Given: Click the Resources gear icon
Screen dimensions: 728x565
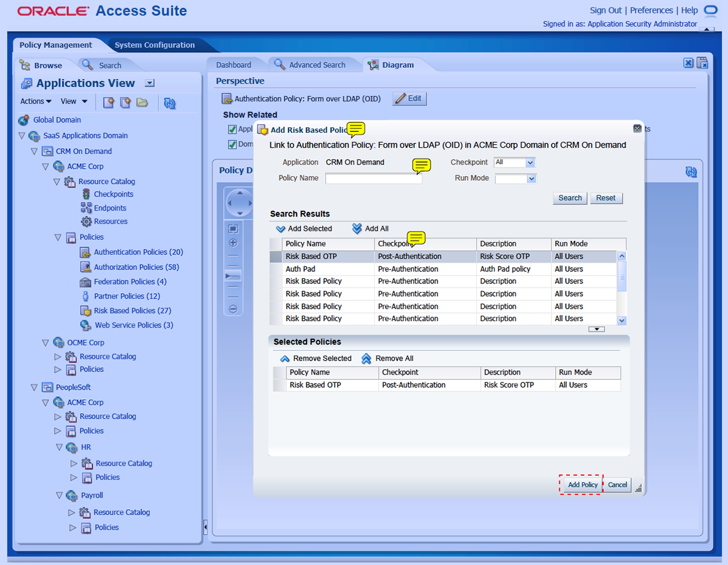Looking at the screenshot, I should [86, 222].
